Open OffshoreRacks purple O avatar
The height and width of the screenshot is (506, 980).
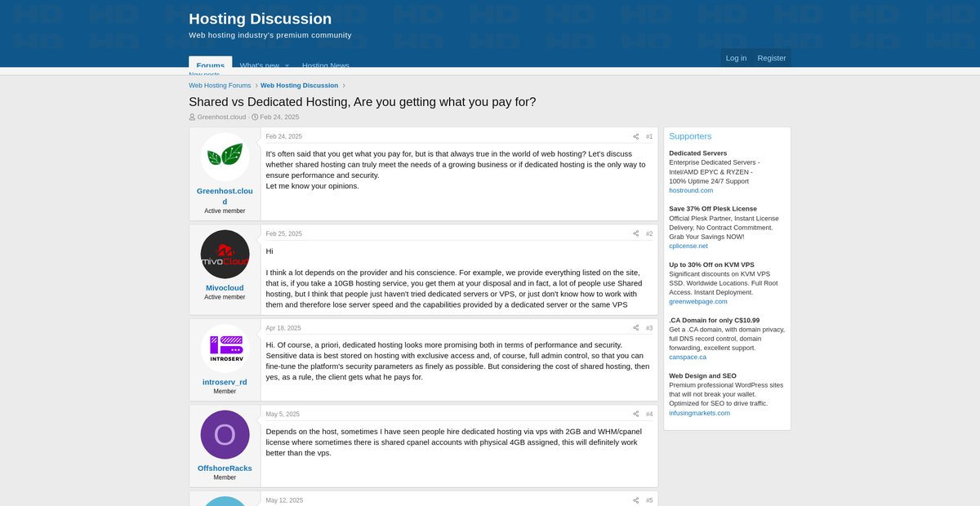225,434
